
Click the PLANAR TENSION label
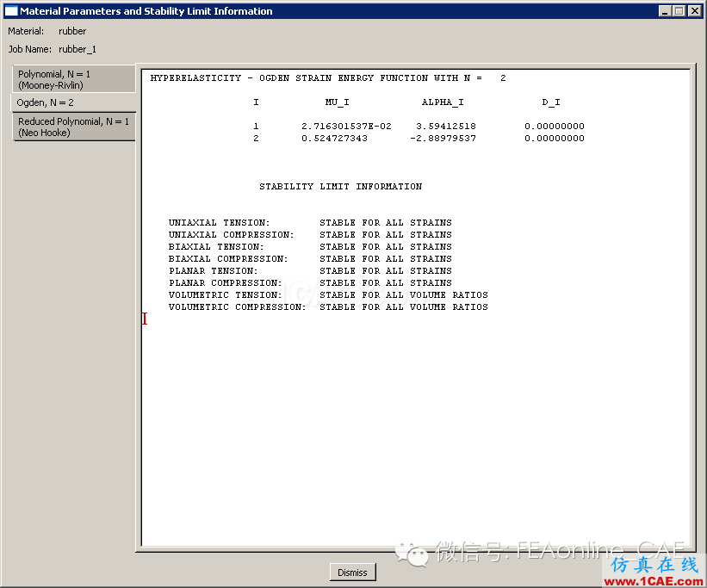click(x=214, y=271)
